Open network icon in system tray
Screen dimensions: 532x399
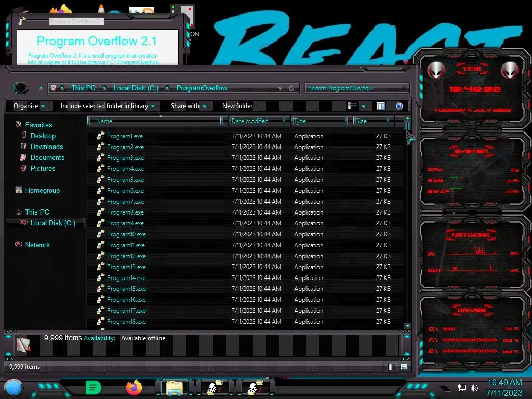coord(462,388)
